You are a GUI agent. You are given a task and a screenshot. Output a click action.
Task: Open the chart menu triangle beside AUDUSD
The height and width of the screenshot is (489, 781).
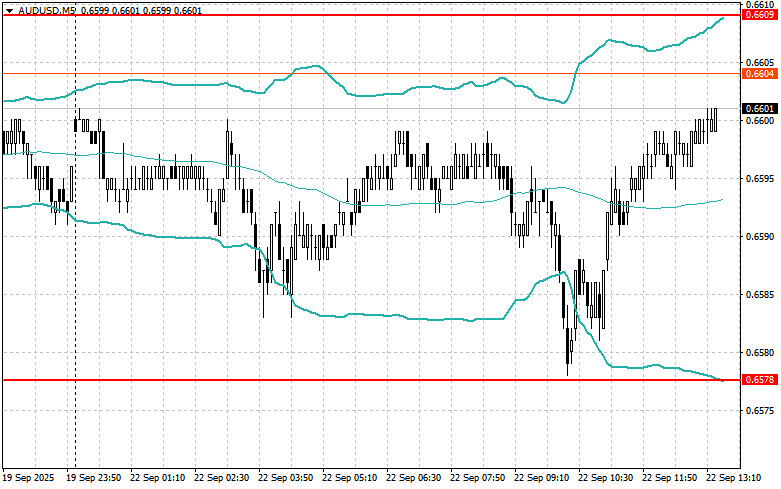click(x=9, y=10)
